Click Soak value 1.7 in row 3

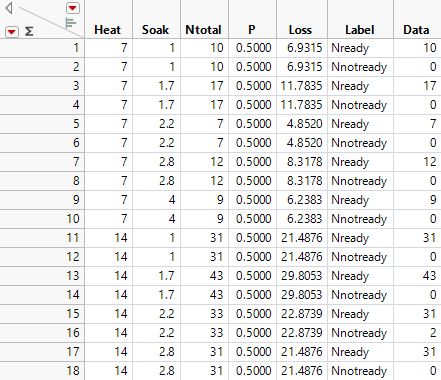tap(166, 86)
